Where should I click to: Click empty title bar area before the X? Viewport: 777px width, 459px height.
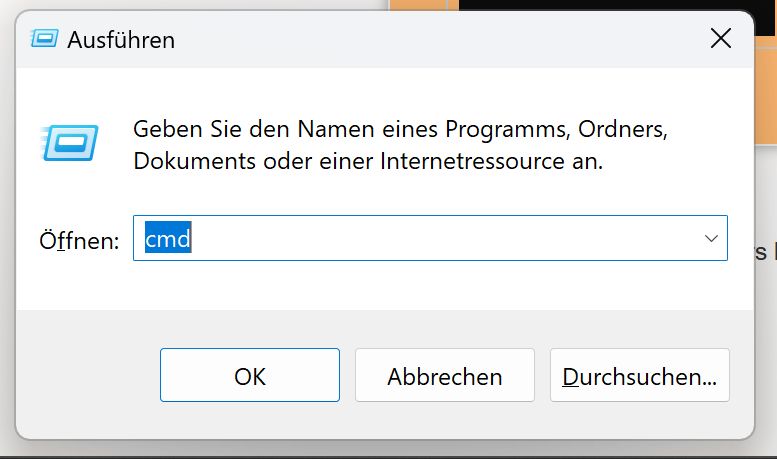(450, 39)
